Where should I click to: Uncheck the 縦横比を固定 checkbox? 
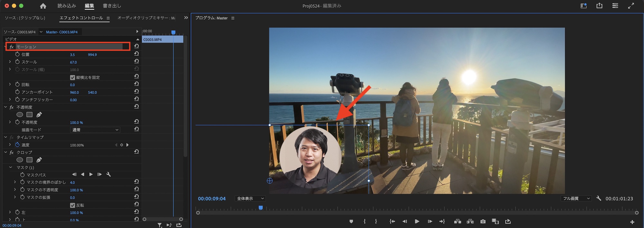pos(72,78)
